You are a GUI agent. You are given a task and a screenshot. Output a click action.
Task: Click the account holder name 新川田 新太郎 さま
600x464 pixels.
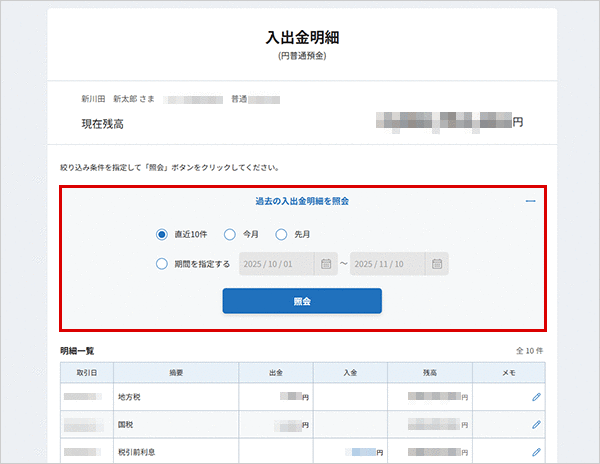pos(118,99)
